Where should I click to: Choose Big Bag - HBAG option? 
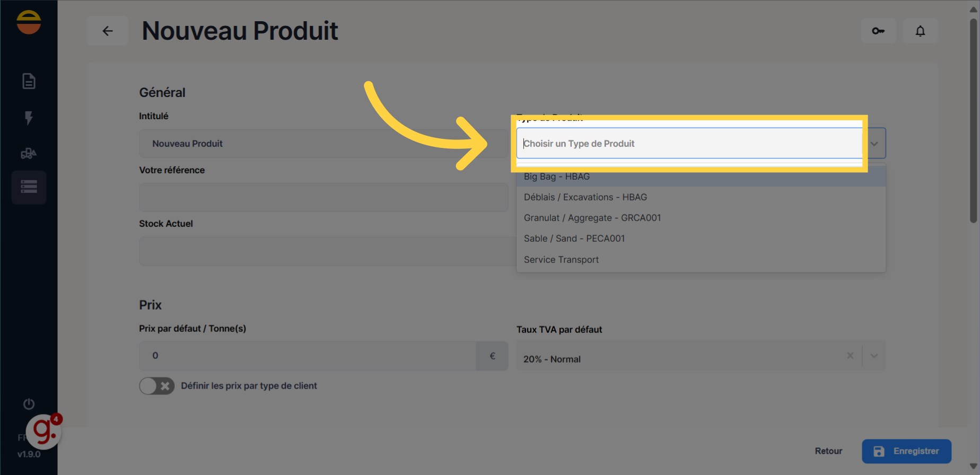pyautogui.click(x=701, y=177)
